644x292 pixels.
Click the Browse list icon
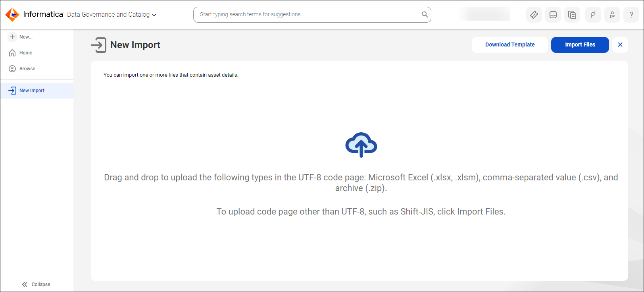(12, 69)
